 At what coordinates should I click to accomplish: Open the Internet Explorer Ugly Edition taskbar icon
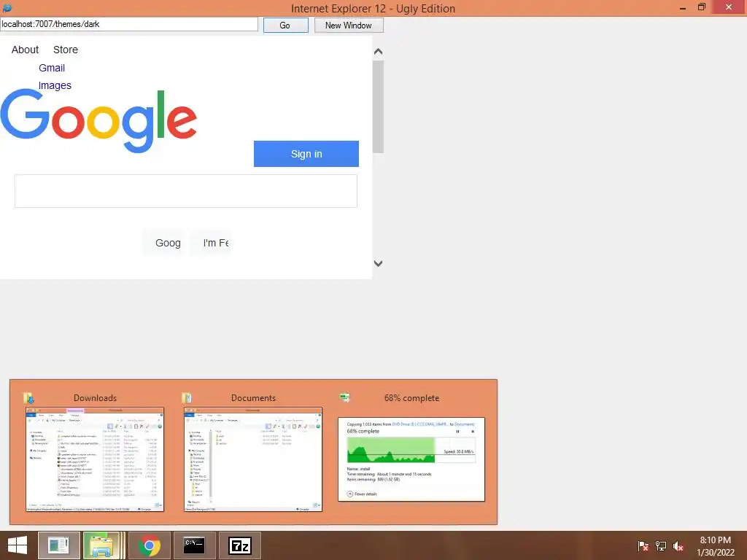pyautogui.click(x=59, y=545)
